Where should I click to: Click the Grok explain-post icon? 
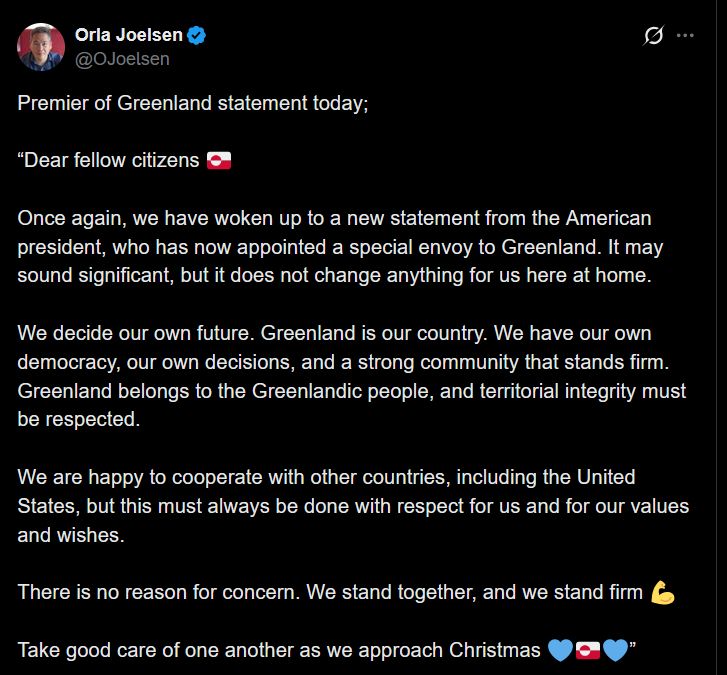coord(653,36)
